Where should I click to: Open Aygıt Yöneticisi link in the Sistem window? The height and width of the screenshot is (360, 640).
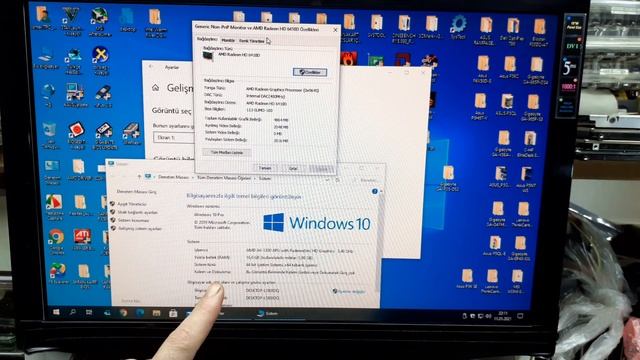pos(131,204)
